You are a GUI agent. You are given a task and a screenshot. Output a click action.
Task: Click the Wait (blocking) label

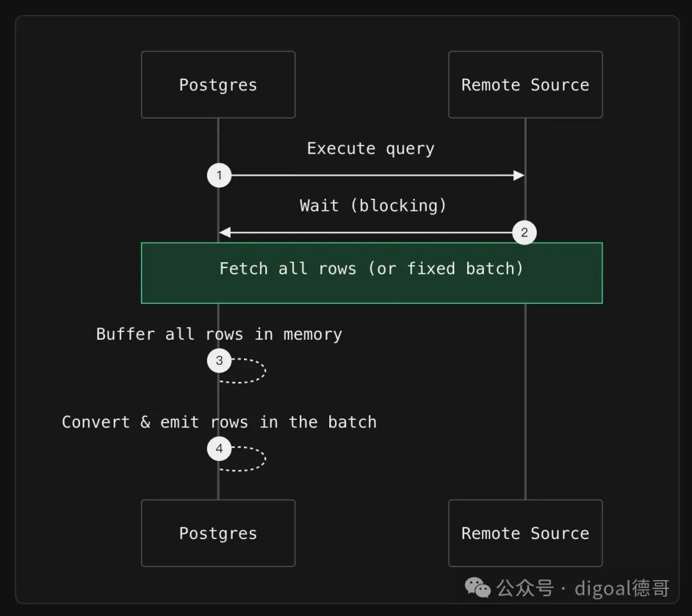tap(373, 206)
